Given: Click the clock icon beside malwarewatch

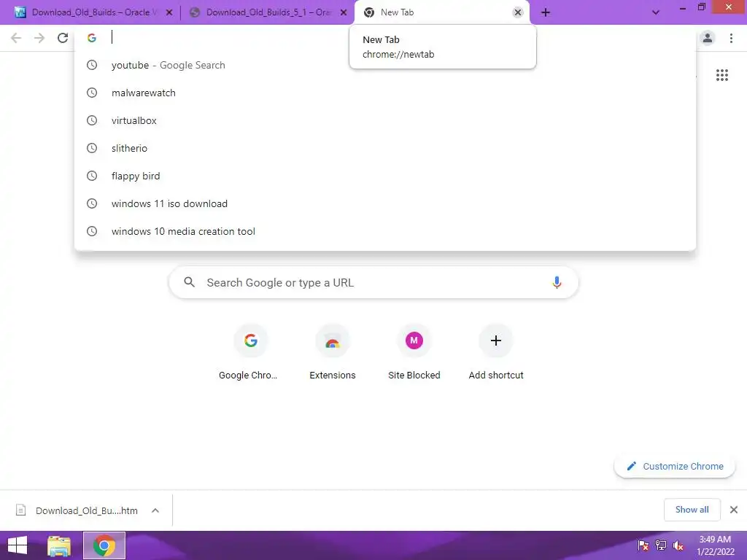Looking at the screenshot, I should point(92,93).
